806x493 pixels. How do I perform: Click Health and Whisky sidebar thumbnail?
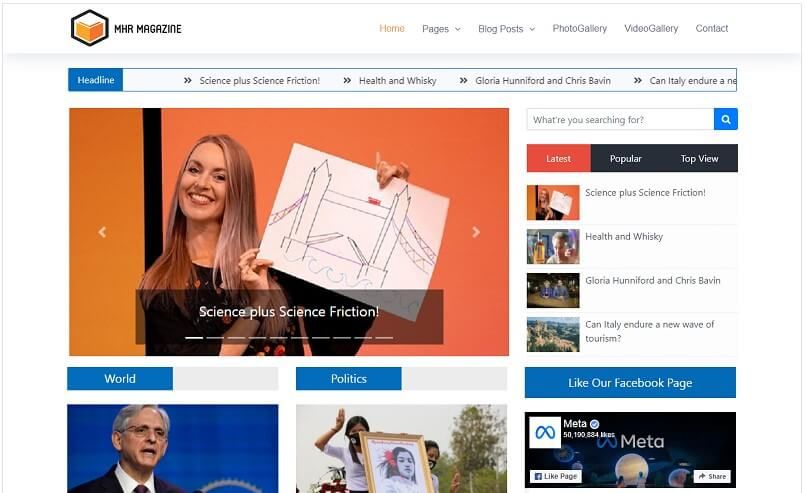pyautogui.click(x=553, y=247)
